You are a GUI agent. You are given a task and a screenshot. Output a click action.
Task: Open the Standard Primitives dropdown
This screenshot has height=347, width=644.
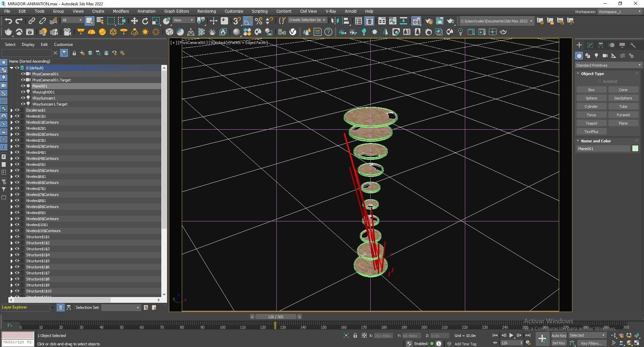(608, 65)
